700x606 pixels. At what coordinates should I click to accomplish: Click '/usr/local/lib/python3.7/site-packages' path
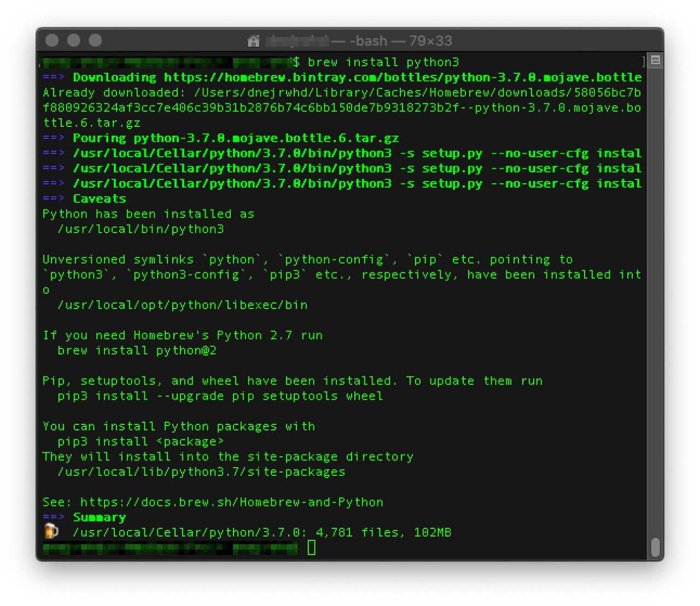pos(201,471)
